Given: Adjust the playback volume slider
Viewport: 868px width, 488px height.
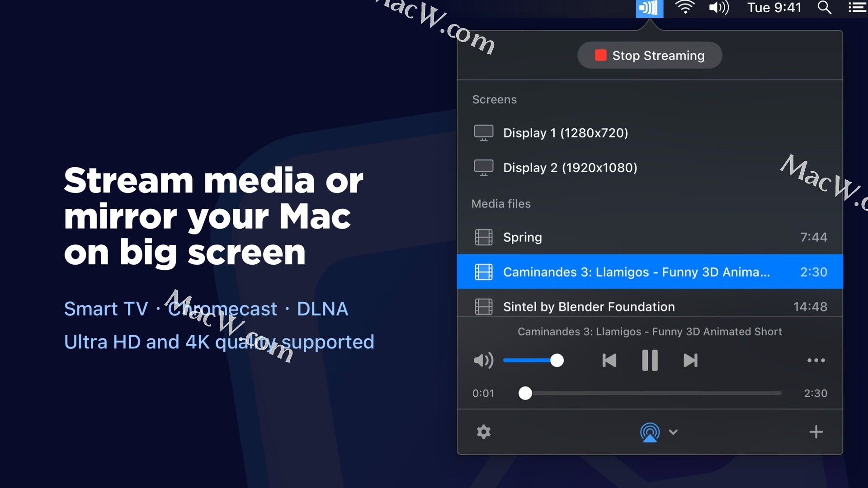Looking at the screenshot, I should [x=533, y=361].
